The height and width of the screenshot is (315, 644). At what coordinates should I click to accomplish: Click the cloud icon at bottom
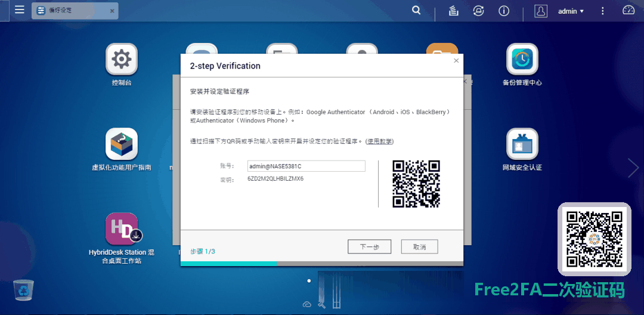click(x=306, y=304)
